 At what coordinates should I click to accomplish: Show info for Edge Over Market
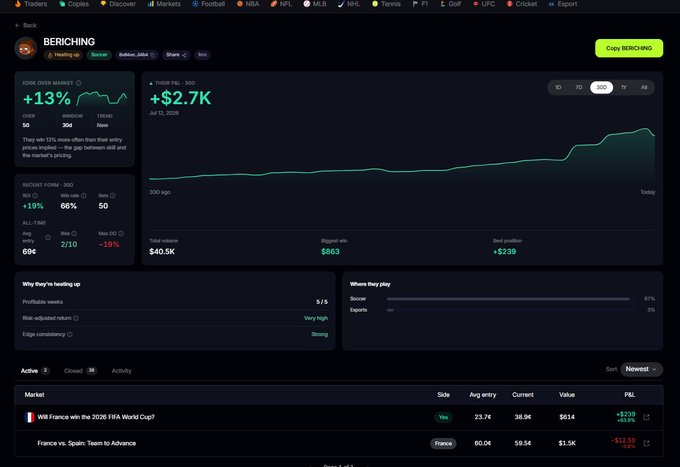click(x=78, y=83)
